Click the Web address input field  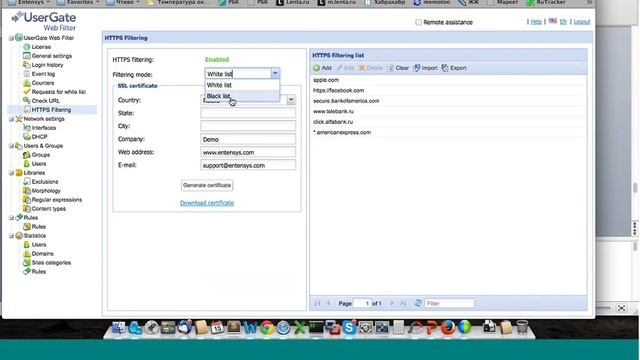[x=248, y=152]
